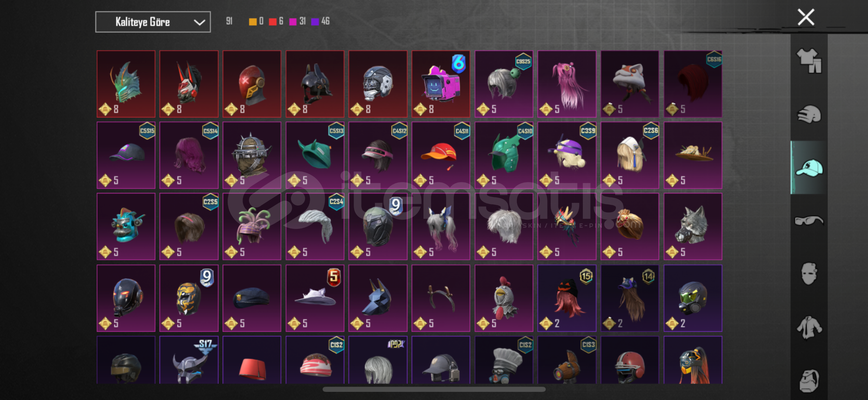Select the jacket category icon
The height and width of the screenshot is (400, 868).
coord(809,327)
